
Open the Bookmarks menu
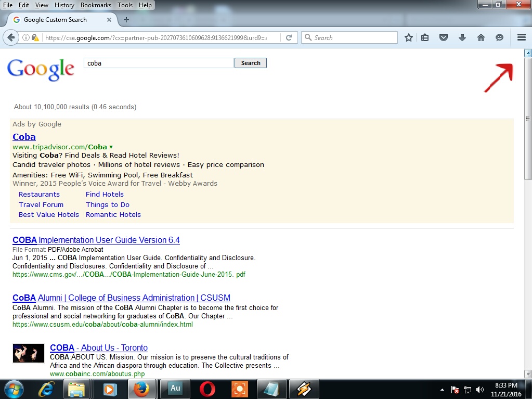pyautogui.click(x=96, y=5)
